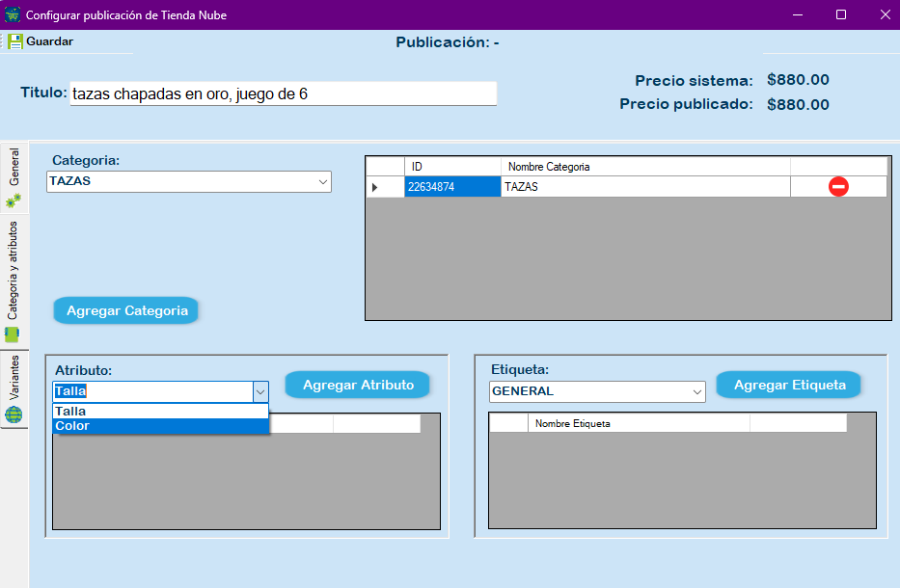Collapse the Atributo dropdown arrow
Image resolution: width=900 pixels, height=588 pixels.
tap(260, 391)
